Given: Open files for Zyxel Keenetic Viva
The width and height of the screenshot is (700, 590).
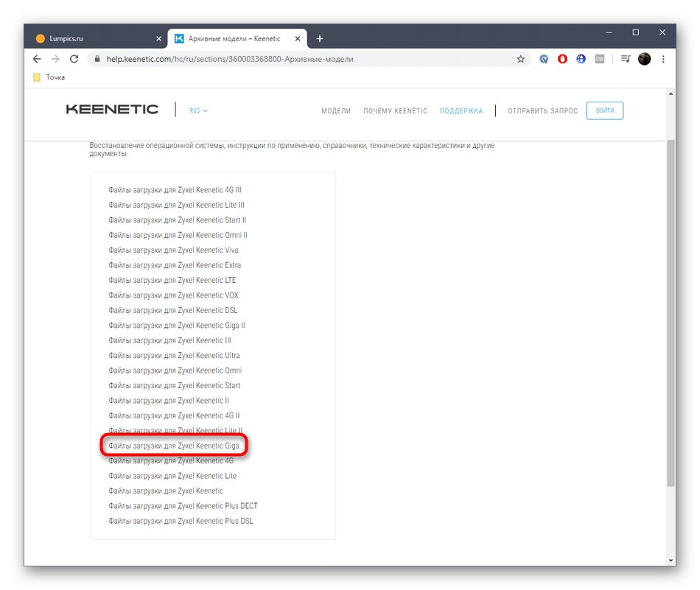Looking at the screenshot, I should (173, 250).
